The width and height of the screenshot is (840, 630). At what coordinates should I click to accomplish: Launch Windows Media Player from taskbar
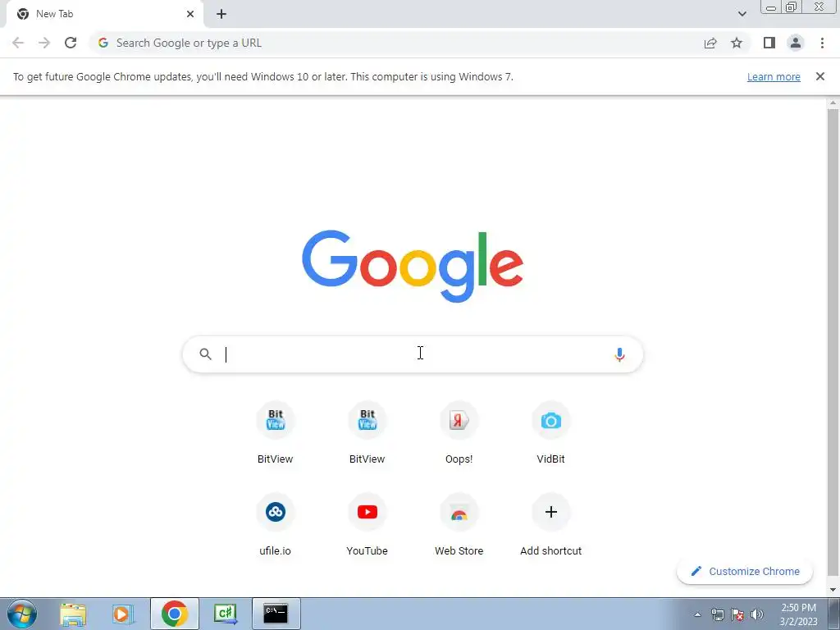click(123, 614)
